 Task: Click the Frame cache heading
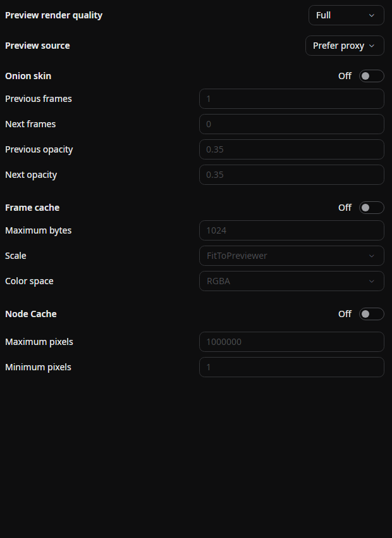click(32, 208)
